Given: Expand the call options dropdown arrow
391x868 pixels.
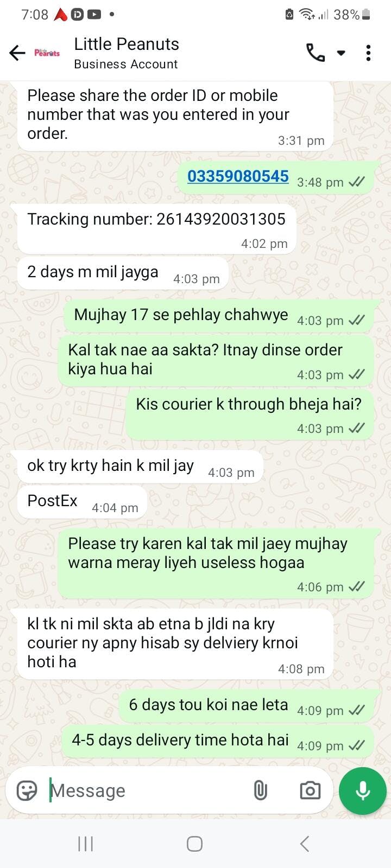Looking at the screenshot, I should (x=341, y=53).
